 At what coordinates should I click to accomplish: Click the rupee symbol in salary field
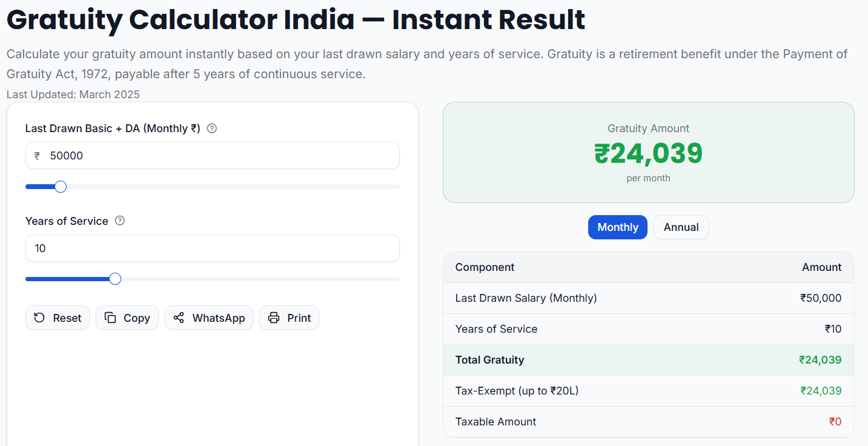coord(36,155)
